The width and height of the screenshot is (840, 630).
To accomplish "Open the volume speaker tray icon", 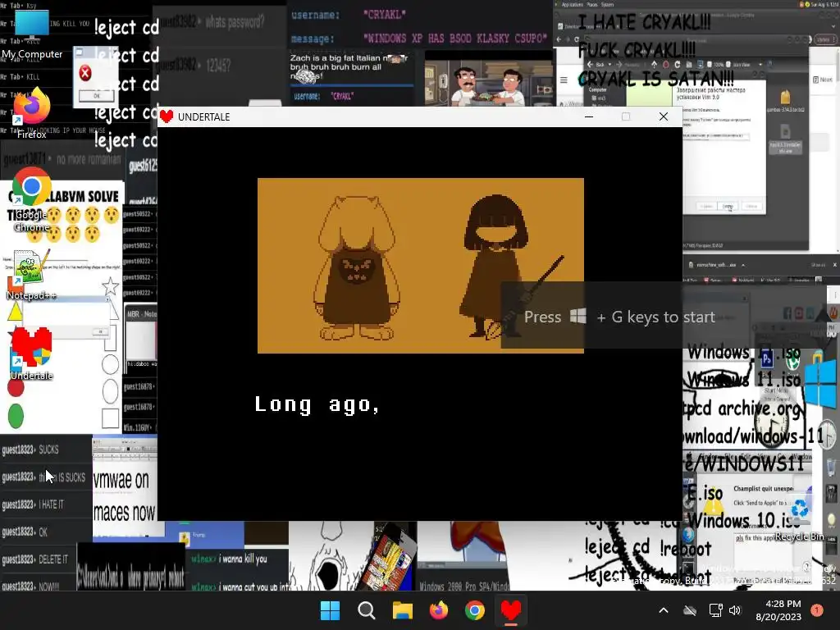I will click(734, 610).
